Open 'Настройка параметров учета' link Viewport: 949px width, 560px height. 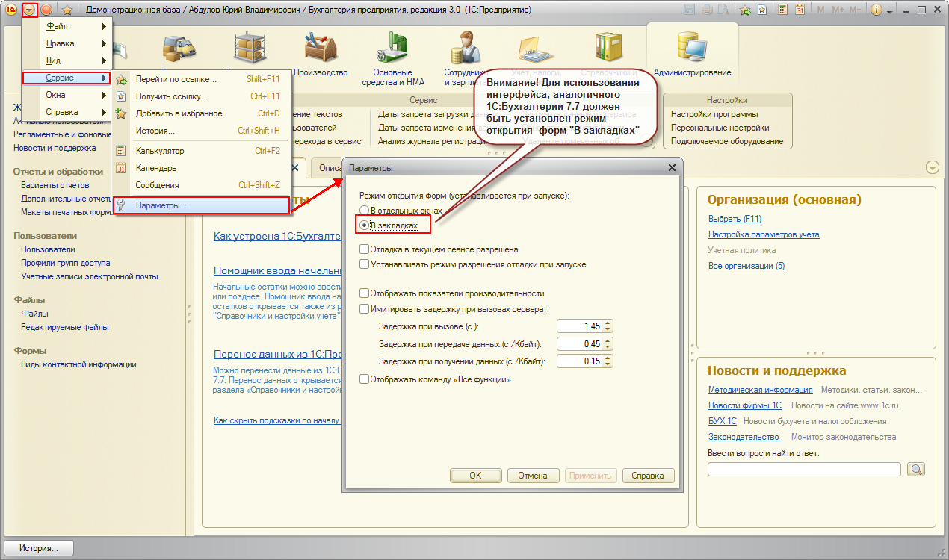tap(764, 234)
